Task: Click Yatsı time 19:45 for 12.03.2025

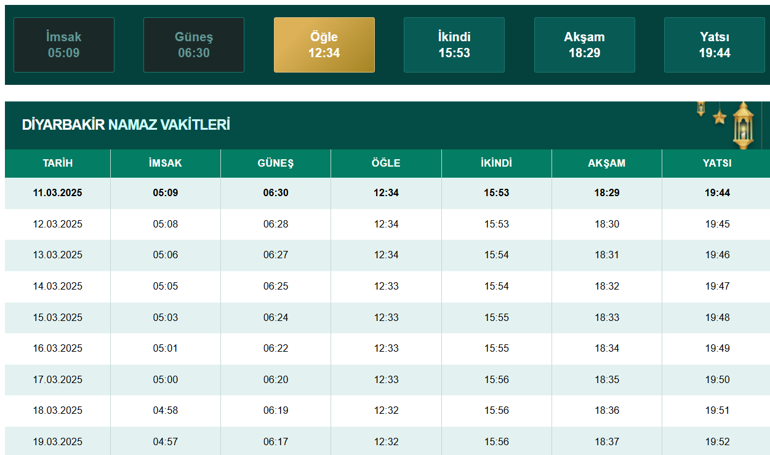Action: pyautogui.click(x=717, y=224)
